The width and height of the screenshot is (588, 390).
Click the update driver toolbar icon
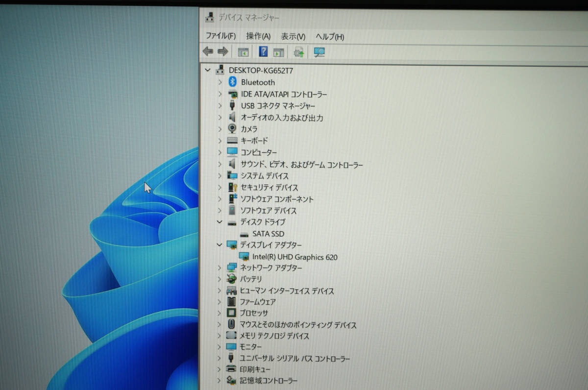(x=299, y=52)
